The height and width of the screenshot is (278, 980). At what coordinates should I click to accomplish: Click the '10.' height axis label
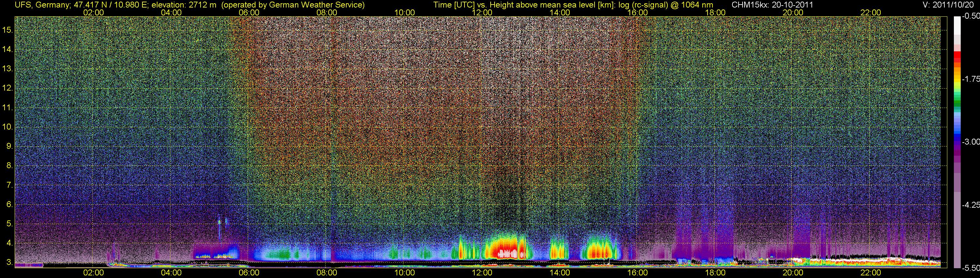click(x=8, y=127)
